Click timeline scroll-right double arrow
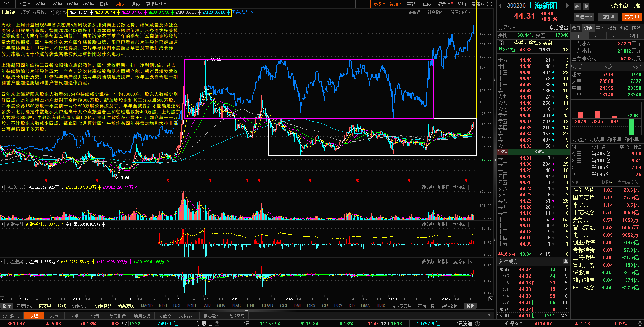The width and height of the screenshot is (644, 327). pyautogui.click(x=491, y=299)
